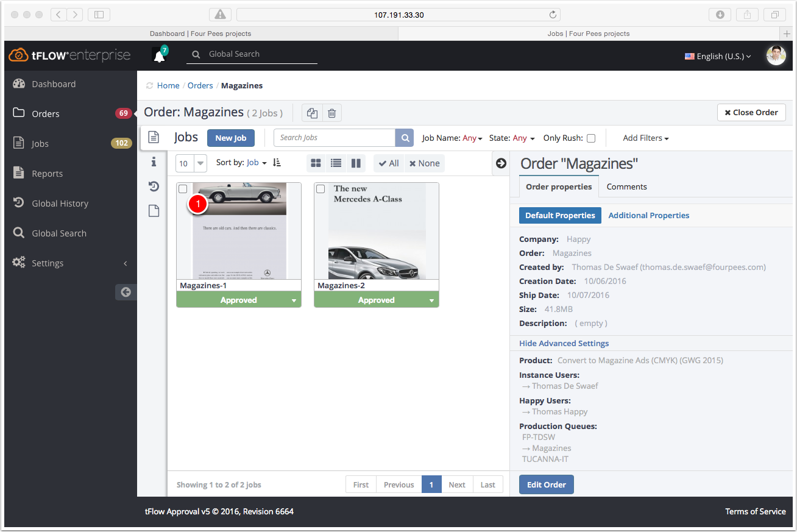Open Magazines-2 Approved status dropdown arrow
Image resolution: width=797 pixels, height=532 pixels.
click(431, 300)
